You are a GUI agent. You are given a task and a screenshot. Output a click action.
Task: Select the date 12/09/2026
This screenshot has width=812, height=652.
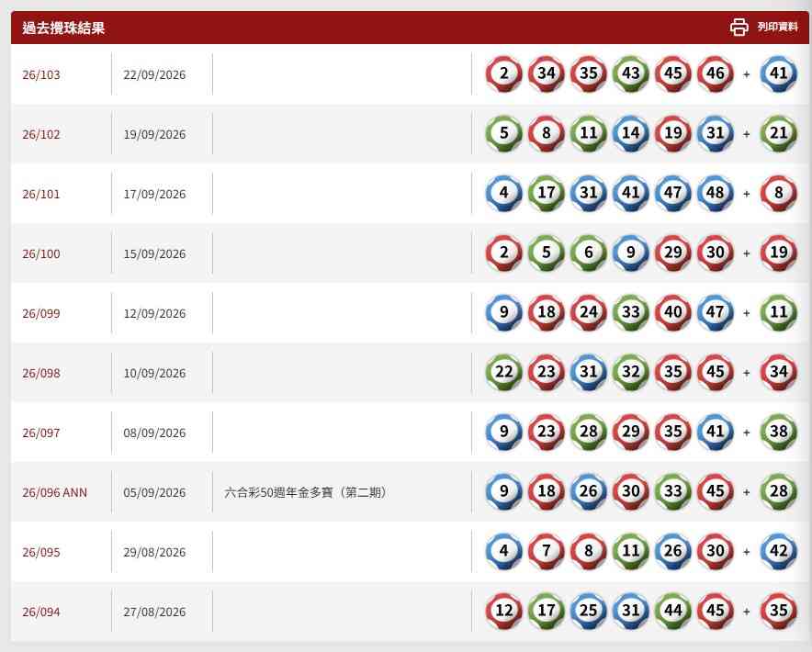(154, 313)
